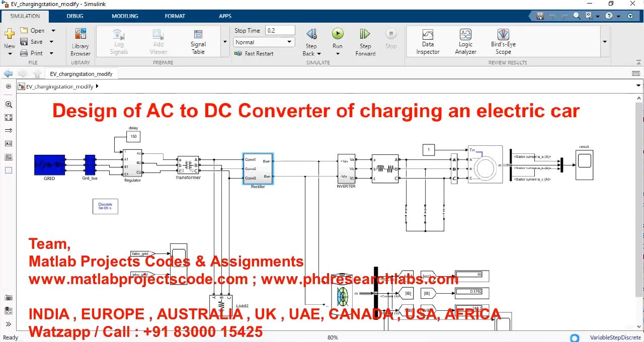Switch to the DEBUG ribbon tab

(x=75, y=16)
